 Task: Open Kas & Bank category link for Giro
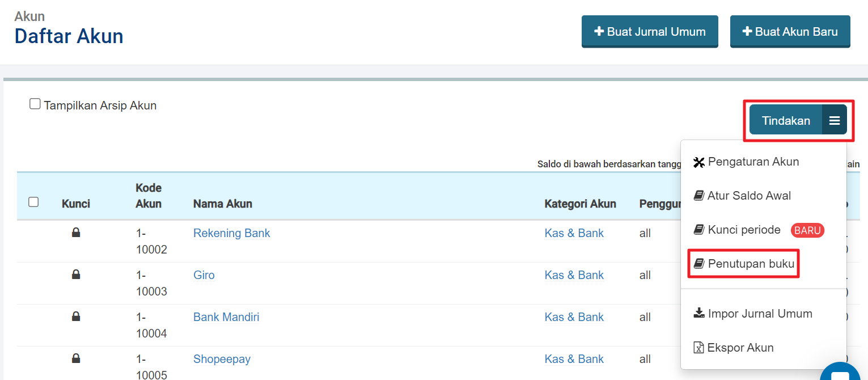coord(574,275)
